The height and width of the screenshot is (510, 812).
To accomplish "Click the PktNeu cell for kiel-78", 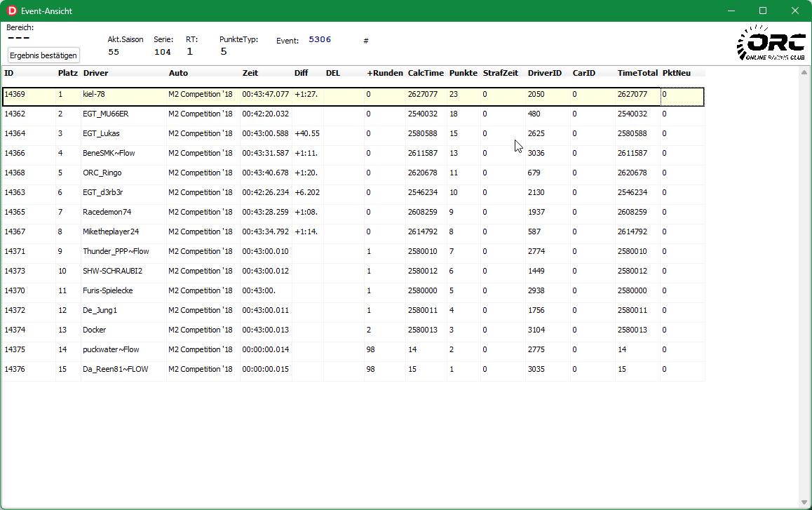I will 682,94.
